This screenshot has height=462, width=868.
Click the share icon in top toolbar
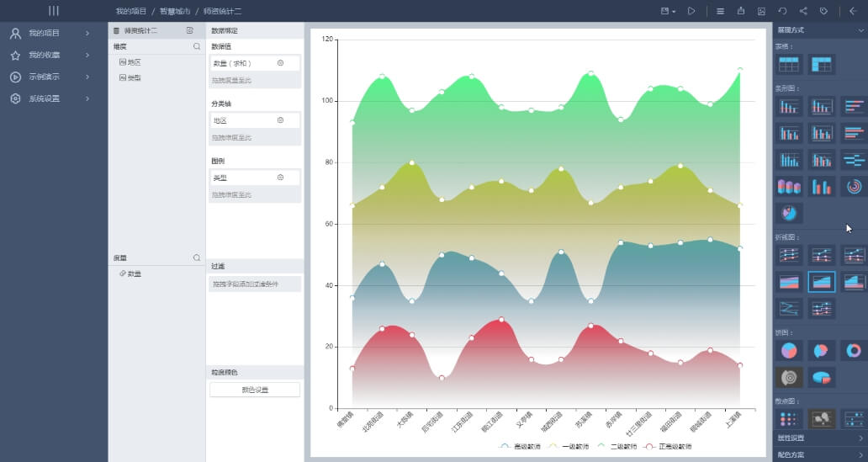pyautogui.click(x=803, y=11)
